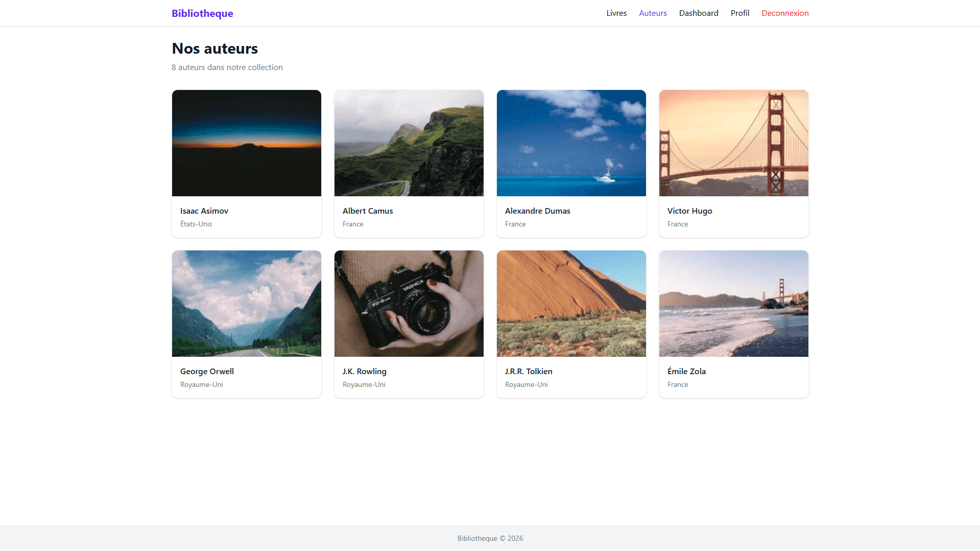Click the boat image above Alexandre Dumas

571,143
